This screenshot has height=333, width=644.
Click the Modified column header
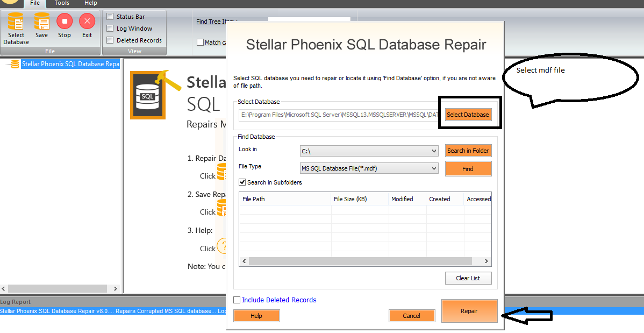click(x=407, y=199)
